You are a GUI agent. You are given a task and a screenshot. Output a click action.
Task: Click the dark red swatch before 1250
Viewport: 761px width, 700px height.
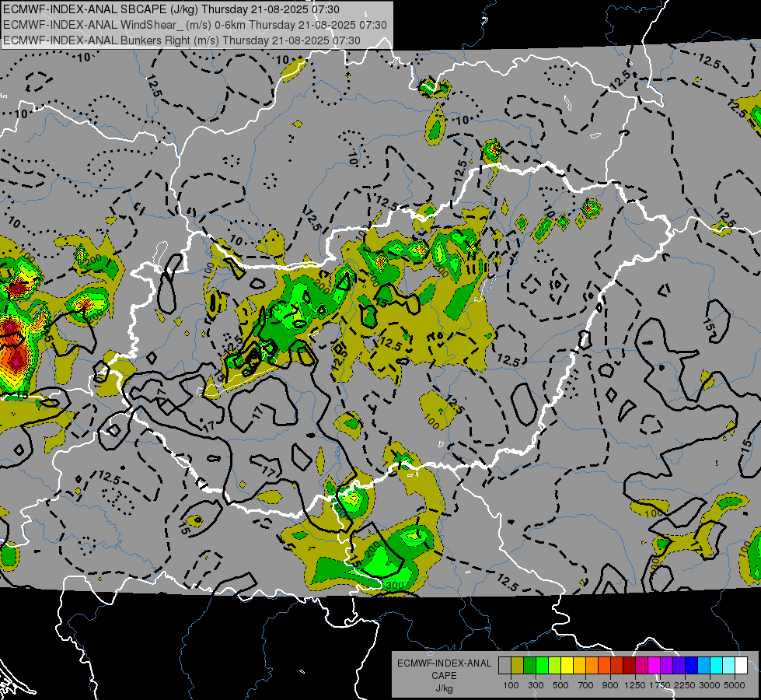tap(630, 666)
